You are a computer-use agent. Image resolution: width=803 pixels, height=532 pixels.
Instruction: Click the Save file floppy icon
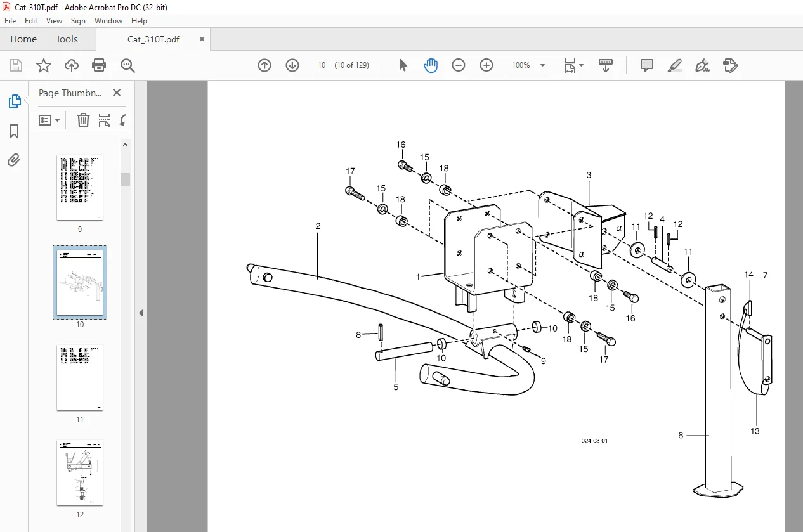coord(16,65)
